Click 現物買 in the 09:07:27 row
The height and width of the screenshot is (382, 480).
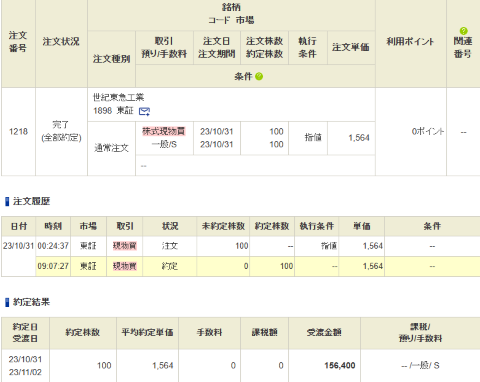(x=125, y=266)
